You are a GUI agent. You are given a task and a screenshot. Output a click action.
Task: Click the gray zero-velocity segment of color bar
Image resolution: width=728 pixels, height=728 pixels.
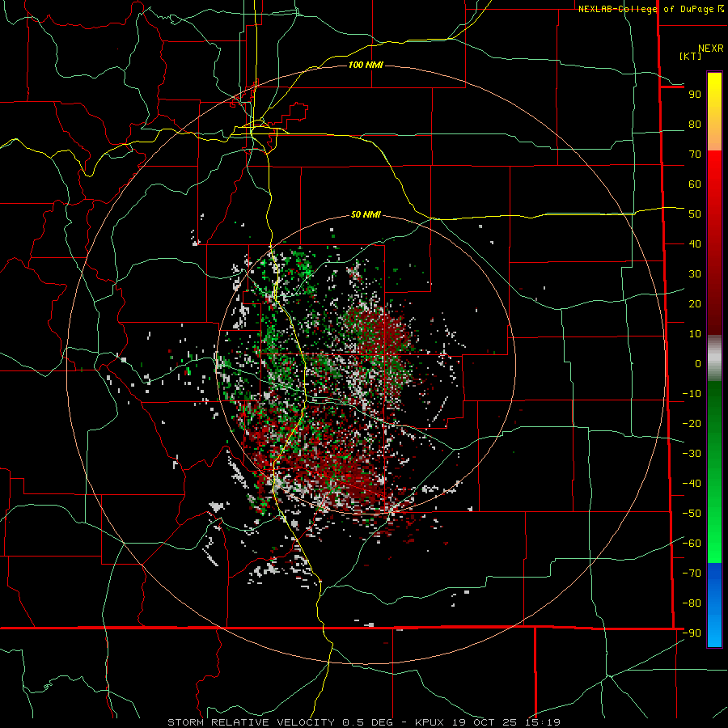point(714,358)
